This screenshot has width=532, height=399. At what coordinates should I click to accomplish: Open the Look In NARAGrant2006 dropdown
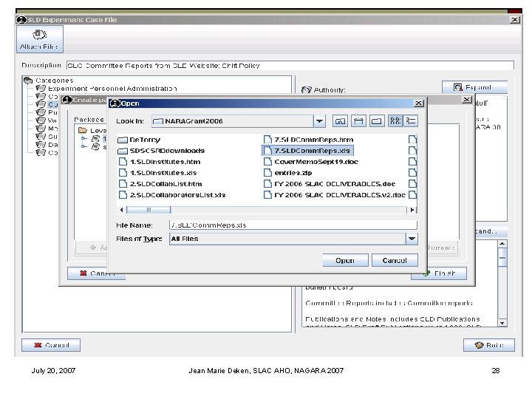click(x=319, y=121)
